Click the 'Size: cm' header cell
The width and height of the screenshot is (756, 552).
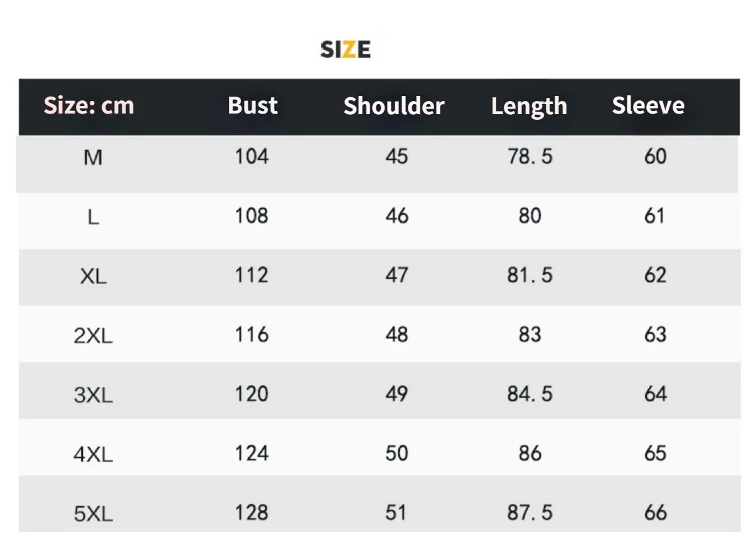coord(89,105)
